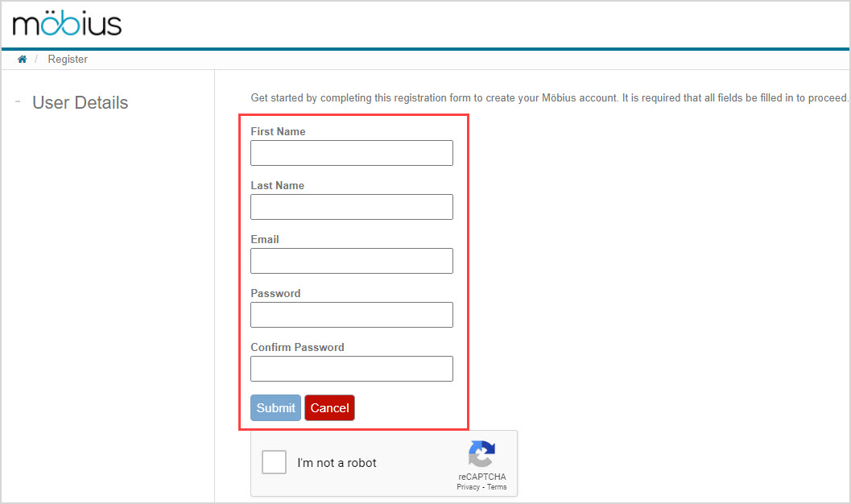Submit the registration form

[x=275, y=407]
